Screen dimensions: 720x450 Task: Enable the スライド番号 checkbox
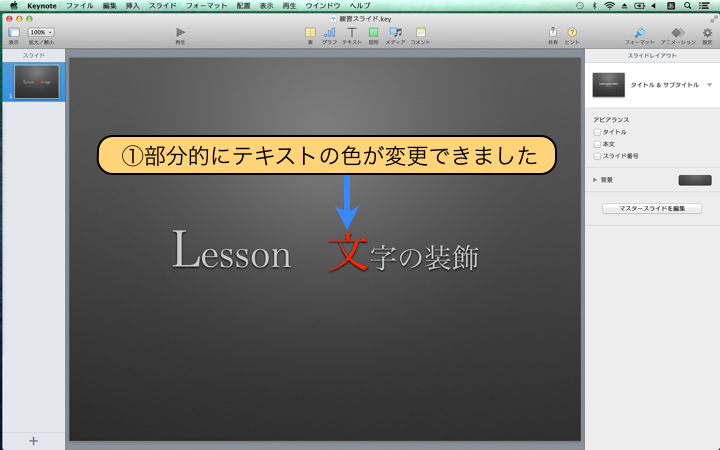pyautogui.click(x=597, y=156)
